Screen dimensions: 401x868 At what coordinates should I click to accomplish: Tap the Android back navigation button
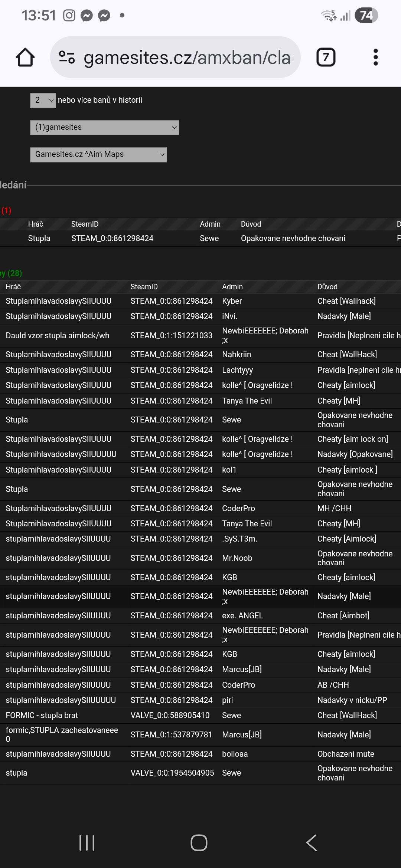coord(312,842)
